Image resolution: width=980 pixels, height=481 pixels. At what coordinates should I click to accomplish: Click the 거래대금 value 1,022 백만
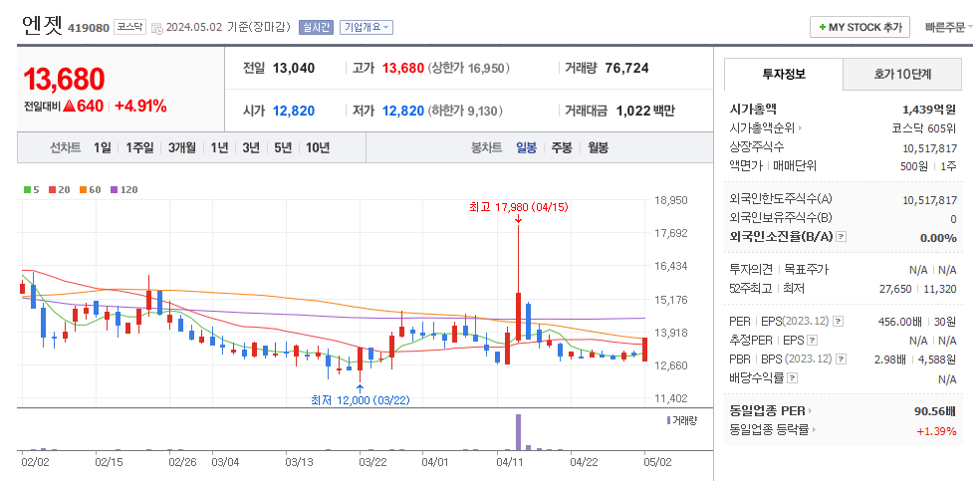click(x=645, y=112)
